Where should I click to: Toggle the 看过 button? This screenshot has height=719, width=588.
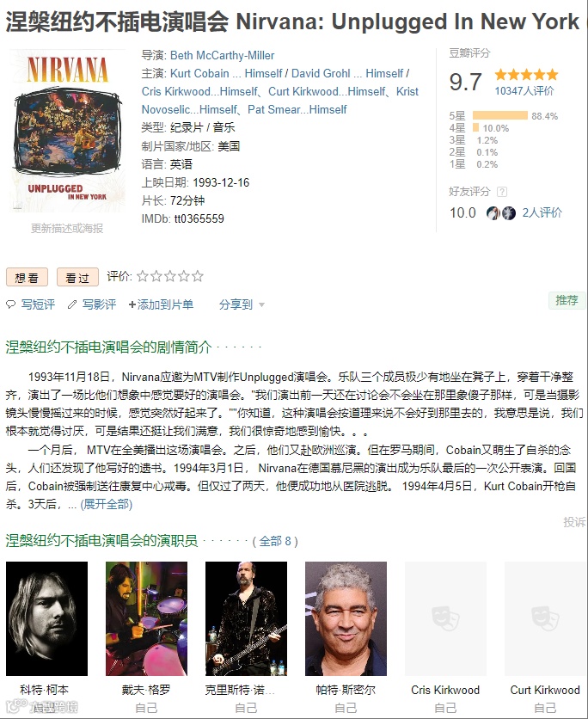(77, 278)
